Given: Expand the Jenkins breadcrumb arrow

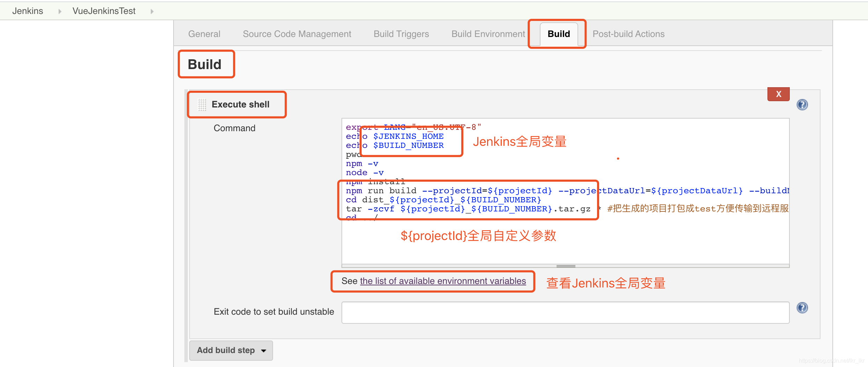Looking at the screenshot, I should pos(60,12).
